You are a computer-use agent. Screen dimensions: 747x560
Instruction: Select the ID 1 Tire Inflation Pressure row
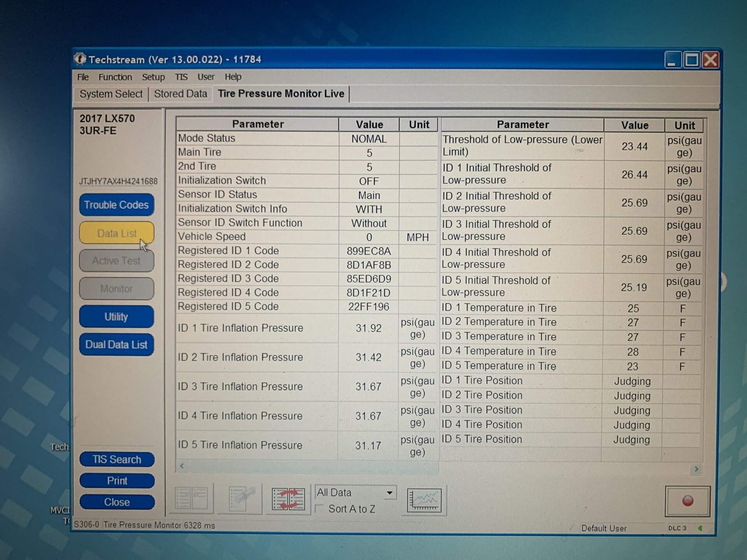(307, 328)
